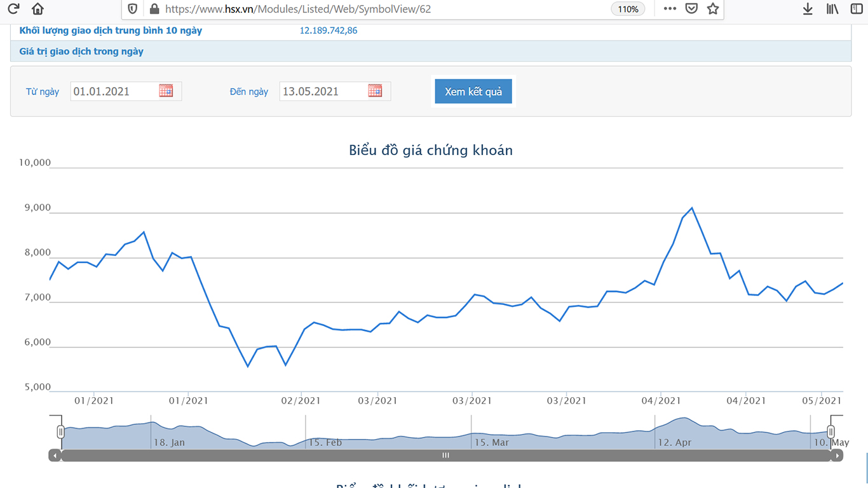Screen dimensions: 868x488
Task: Open the Library menu icon
Action: coord(832,9)
